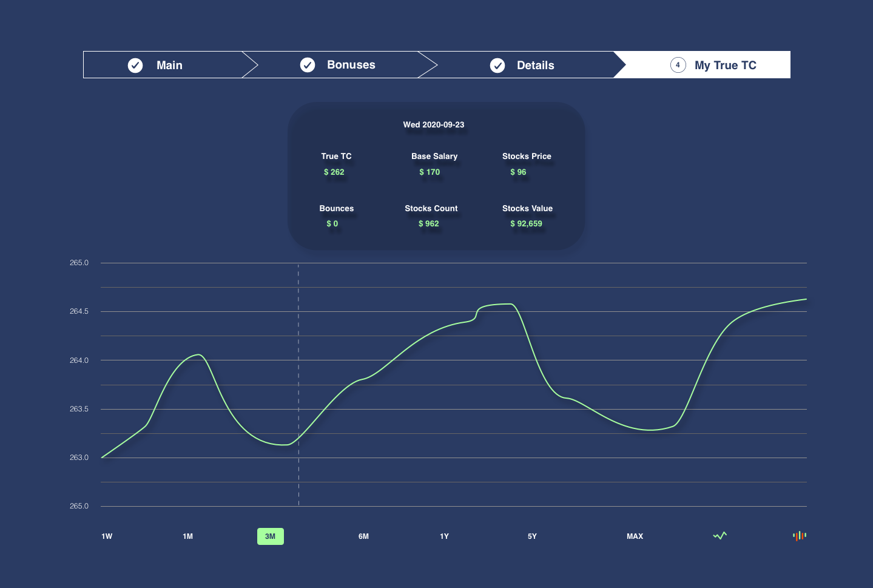The height and width of the screenshot is (588, 873).
Task: Switch to candlestick chart view icon
Action: point(799,536)
